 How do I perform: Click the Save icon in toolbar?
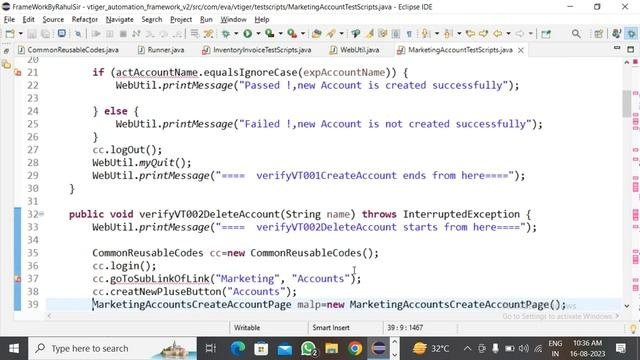[x=32, y=34]
